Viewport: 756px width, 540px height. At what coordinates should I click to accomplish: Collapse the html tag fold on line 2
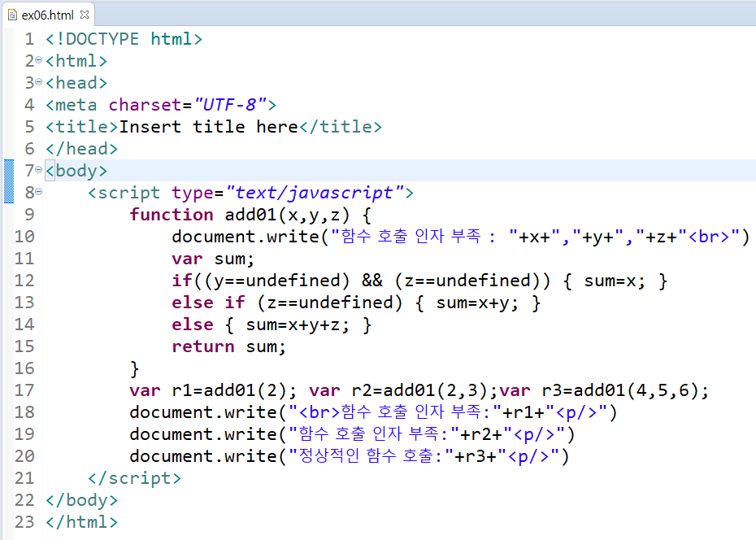[x=38, y=60]
